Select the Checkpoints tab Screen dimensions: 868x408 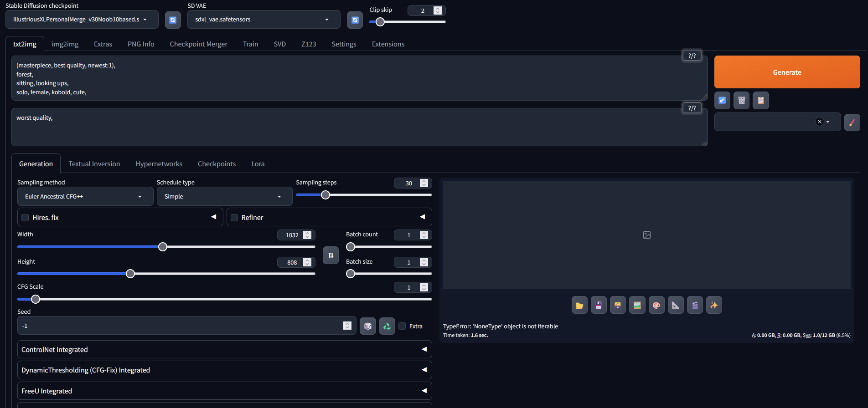(x=217, y=164)
